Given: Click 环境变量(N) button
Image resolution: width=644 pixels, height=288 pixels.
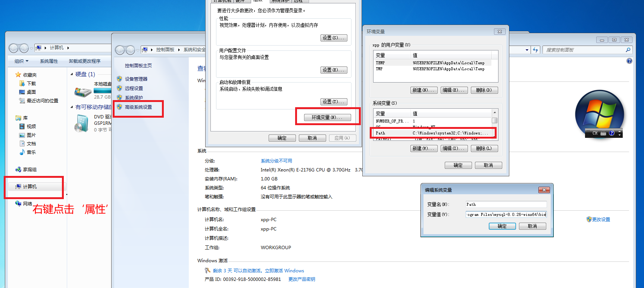Looking at the screenshot, I should click(x=327, y=117).
